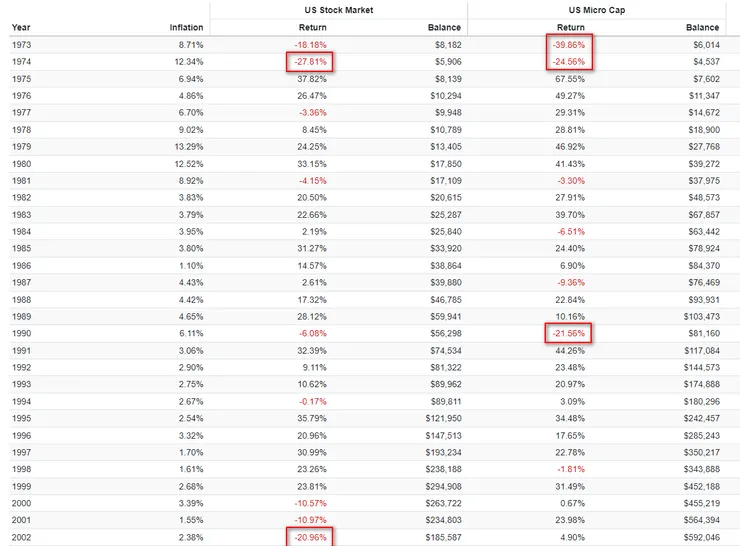740x546 pixels.
Task: Click the Year column header
Action: [x=21, y=28]
